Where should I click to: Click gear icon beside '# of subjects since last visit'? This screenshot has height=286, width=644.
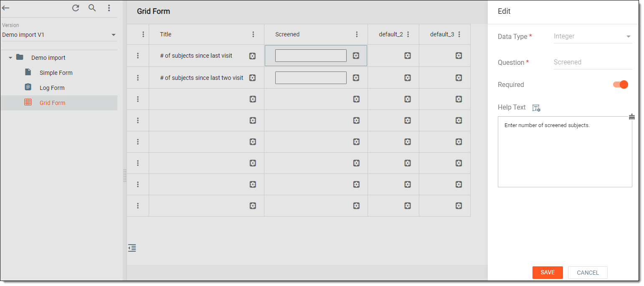pyautogui.click(x=252, y=56)
